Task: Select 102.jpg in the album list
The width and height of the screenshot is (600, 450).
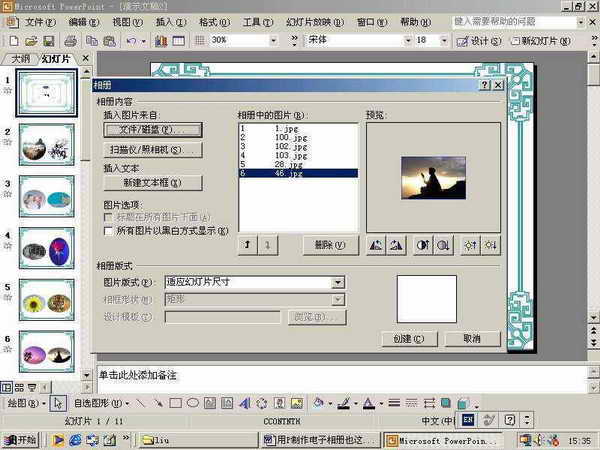Action: tap(288, 146)
